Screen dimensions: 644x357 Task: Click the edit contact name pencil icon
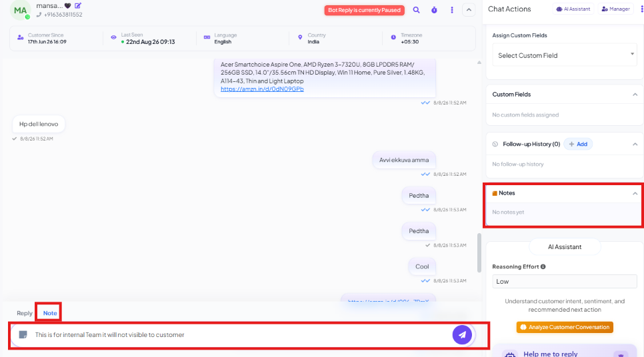pos(77,6)
